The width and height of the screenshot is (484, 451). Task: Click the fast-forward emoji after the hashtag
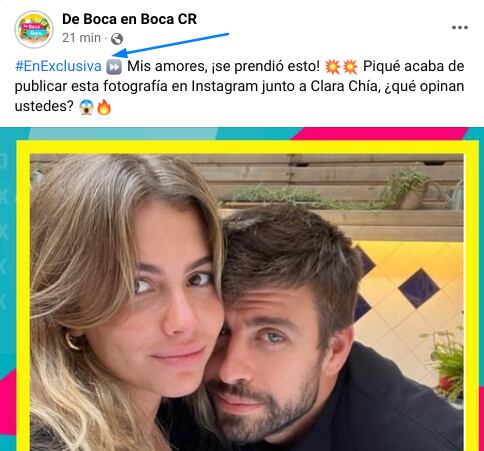coord(114,67)
